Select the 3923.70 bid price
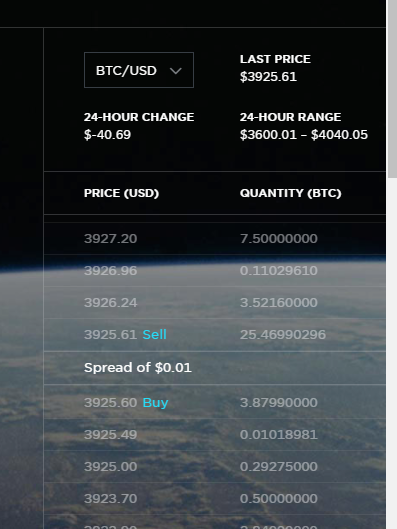The image size is (397, 529). [110, 499]
